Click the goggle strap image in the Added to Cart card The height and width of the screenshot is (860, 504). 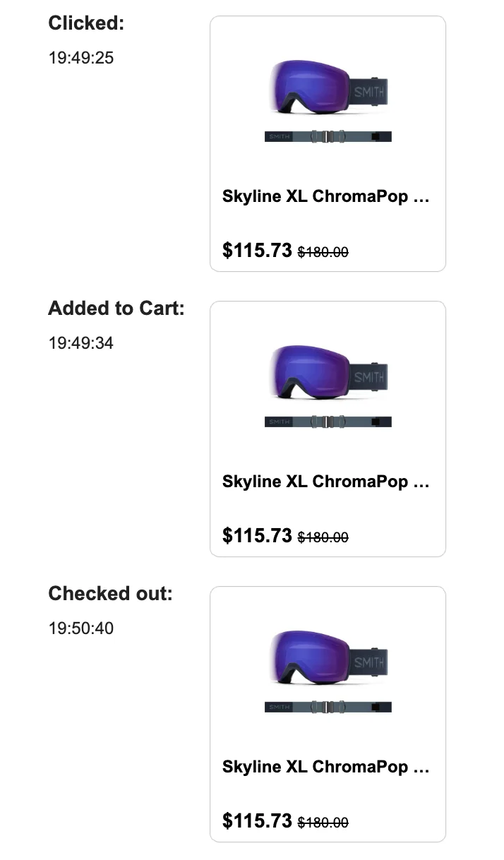[328, 422]
